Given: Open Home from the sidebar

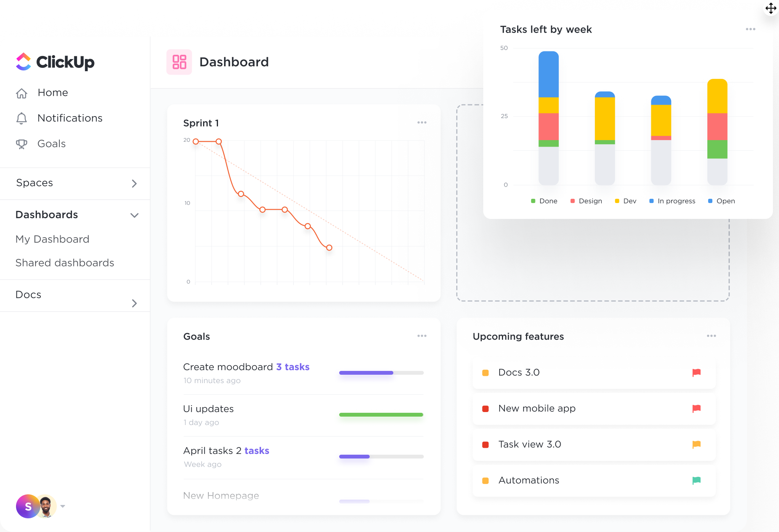Looking at the screenshot, I should coord(53,93).
